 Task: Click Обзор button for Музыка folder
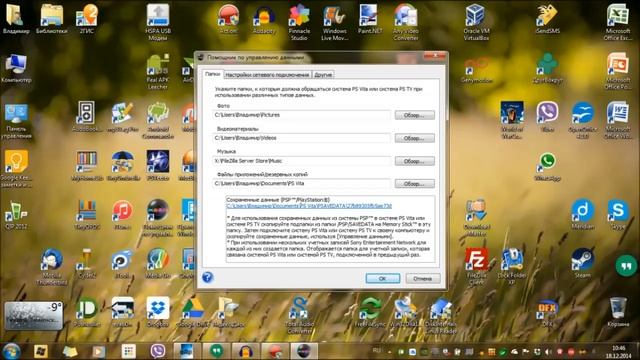click(x=414, y=161)
